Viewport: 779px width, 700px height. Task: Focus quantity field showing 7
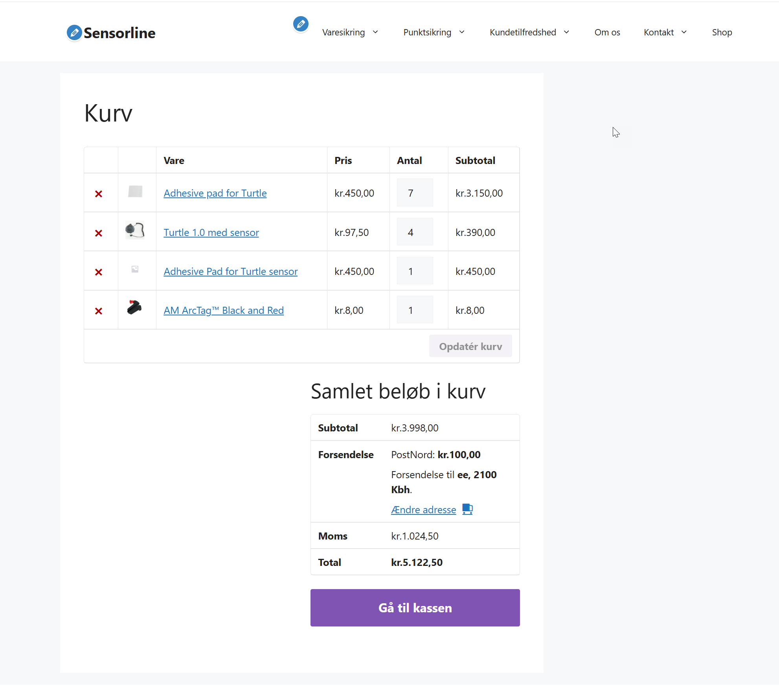click(x=415, y=193)
